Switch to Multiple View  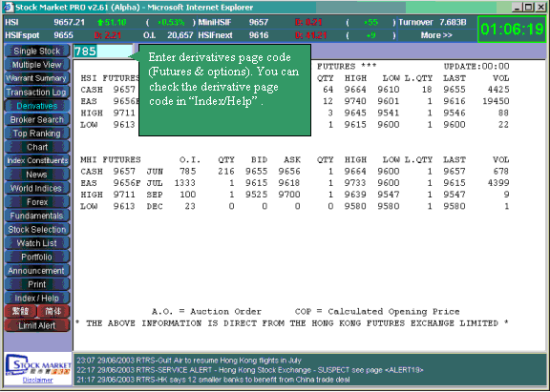(37, 65)
